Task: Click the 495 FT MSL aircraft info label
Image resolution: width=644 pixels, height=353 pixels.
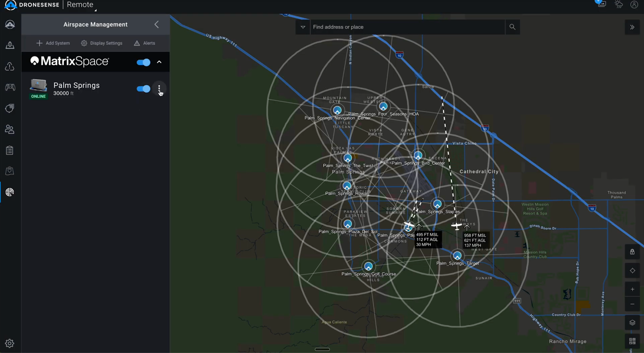Action: [x=428, y=239]
